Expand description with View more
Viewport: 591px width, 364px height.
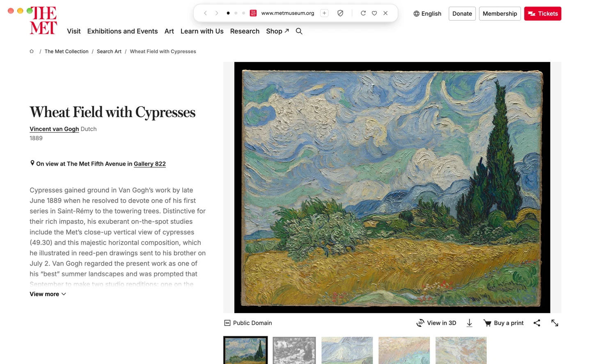click(x=48, y=294)
